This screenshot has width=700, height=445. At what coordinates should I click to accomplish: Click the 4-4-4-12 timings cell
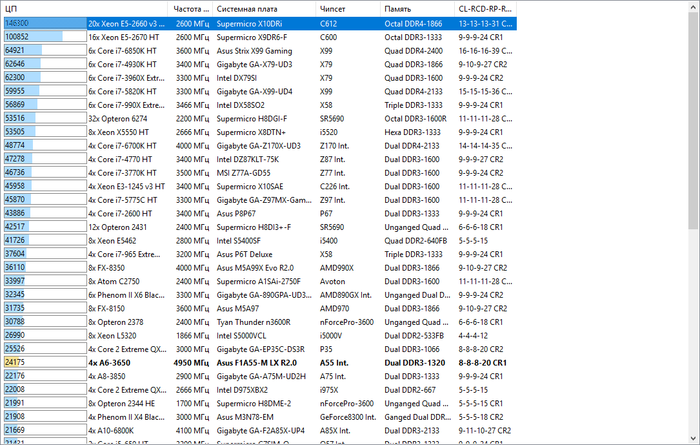[473, 335]
